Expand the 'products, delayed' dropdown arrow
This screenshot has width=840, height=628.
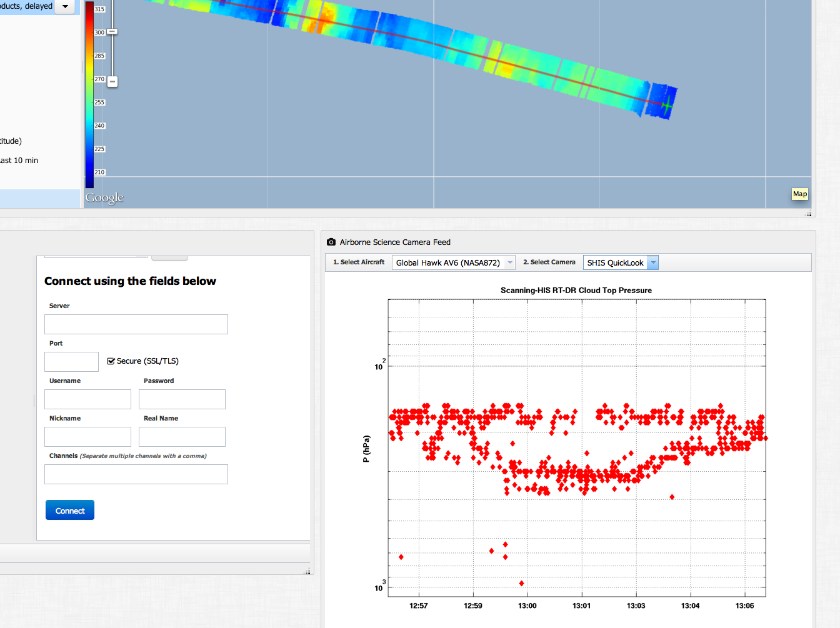[65, 6]
